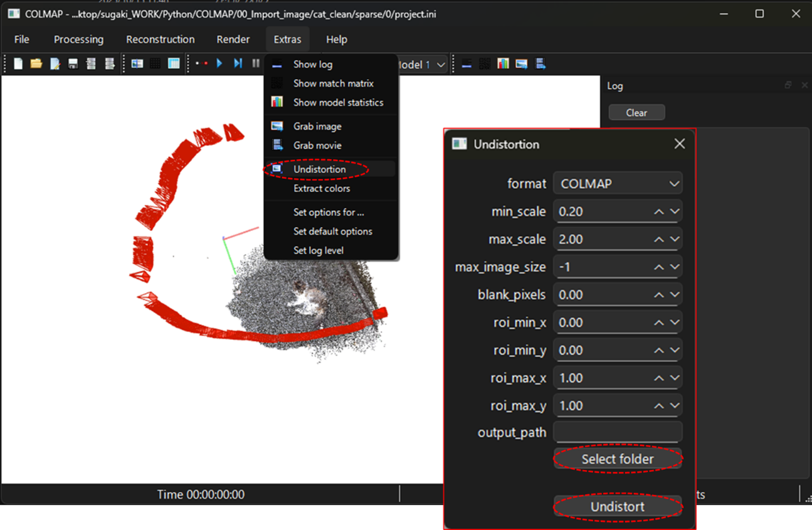Click the model statistics bar-chart toolbar icon
The width and height of the screenshot is (812, 530).
[x=503, y=64]
